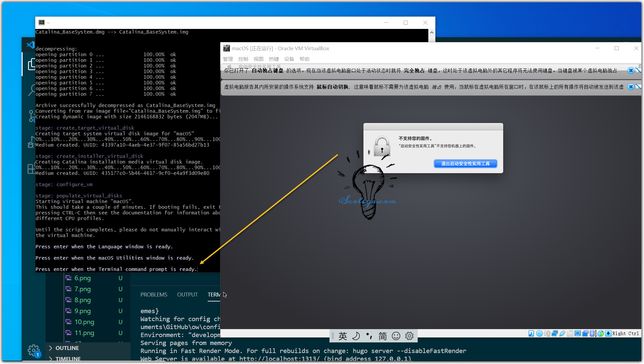Image resolution: width=644 pixels, height=364 pixels.
Task: Open the IME settings gear icon
Action: point(409,336)
